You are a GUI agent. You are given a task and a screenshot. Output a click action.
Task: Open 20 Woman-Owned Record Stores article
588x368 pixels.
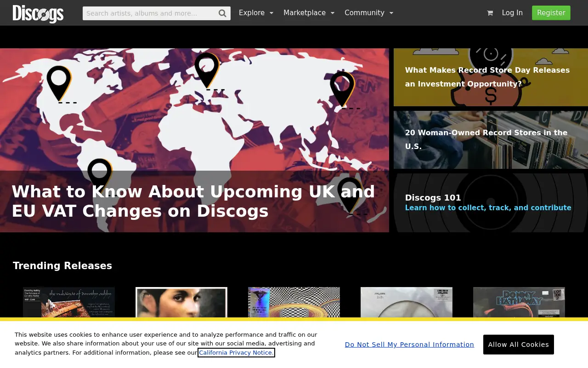[x=491, y=140]
